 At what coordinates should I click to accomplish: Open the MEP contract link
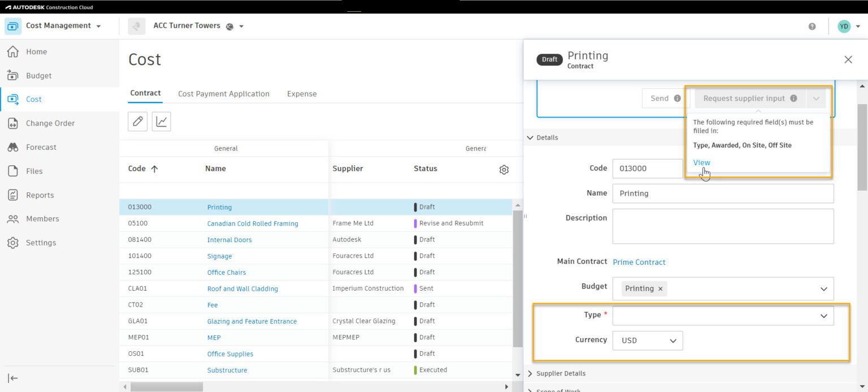(214, 338)
